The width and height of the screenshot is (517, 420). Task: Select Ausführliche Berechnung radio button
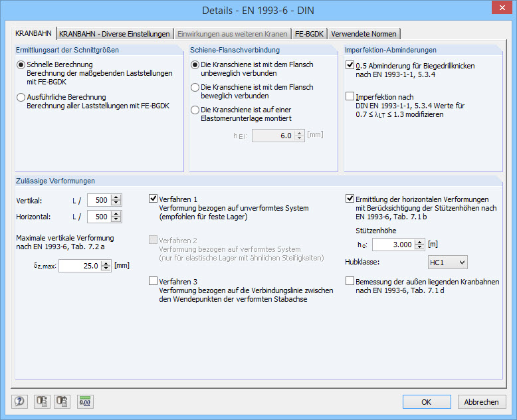click(21, 97)
